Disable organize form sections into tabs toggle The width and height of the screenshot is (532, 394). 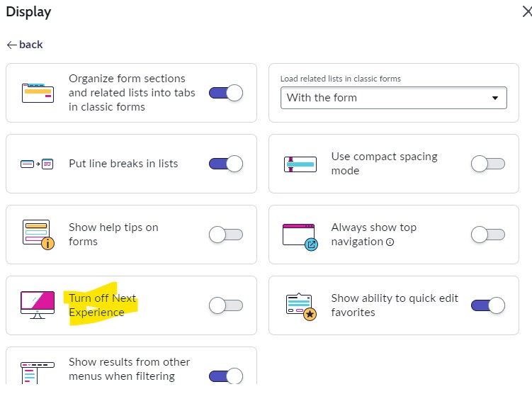click(226, 93)
